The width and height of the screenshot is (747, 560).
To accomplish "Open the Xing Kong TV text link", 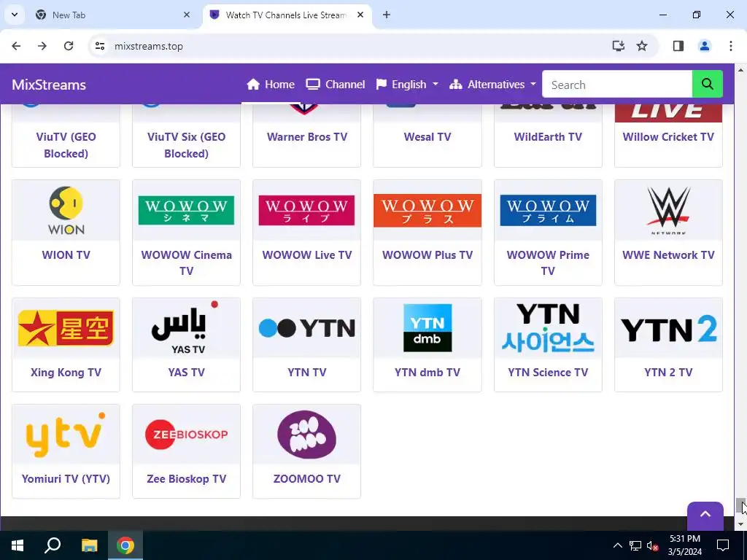I will pos(66,373).
